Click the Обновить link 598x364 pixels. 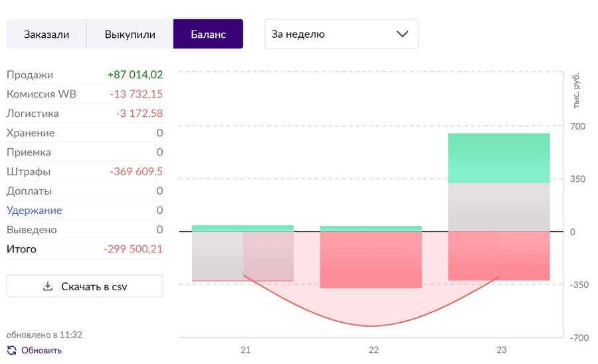[41, 350]
